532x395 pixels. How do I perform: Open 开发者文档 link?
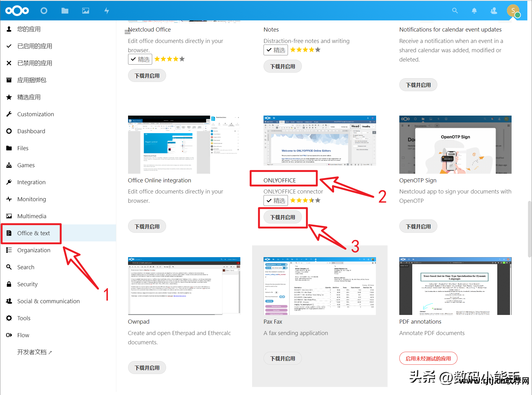(34, 352)
